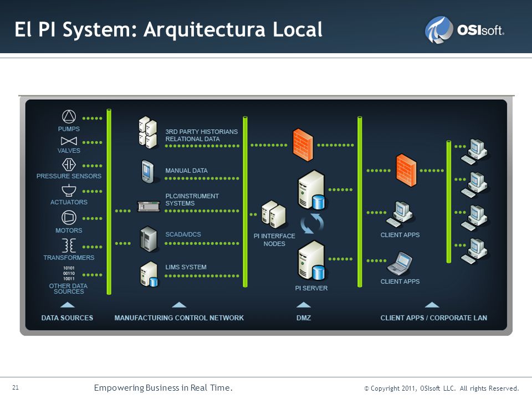Select the lower PI Server icon above PI SERVER label

point(311,260)
